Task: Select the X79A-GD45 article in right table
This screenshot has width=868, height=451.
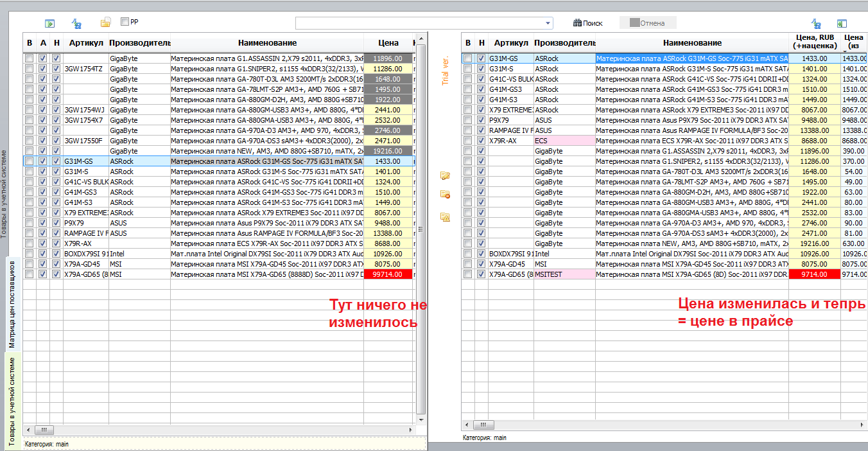Action: coord(511,264)
